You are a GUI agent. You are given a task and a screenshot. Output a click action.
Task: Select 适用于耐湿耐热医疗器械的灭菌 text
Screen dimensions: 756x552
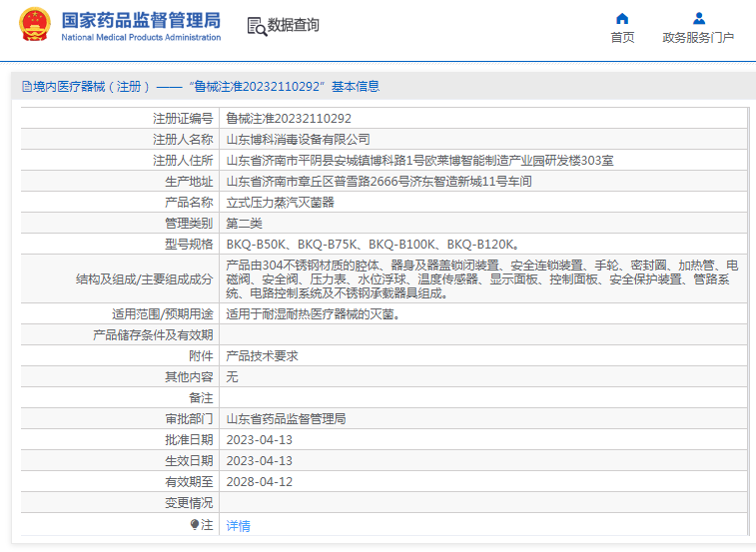(313, 314)
